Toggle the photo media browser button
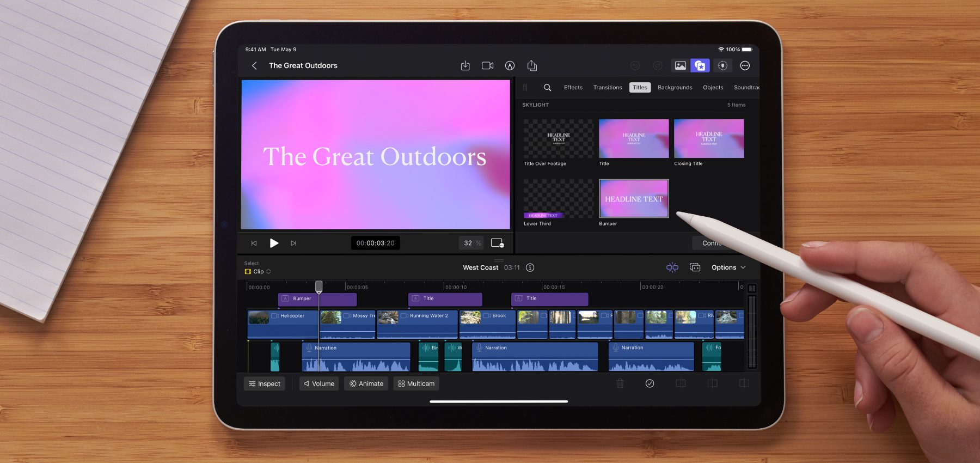 tap(680, 66)
